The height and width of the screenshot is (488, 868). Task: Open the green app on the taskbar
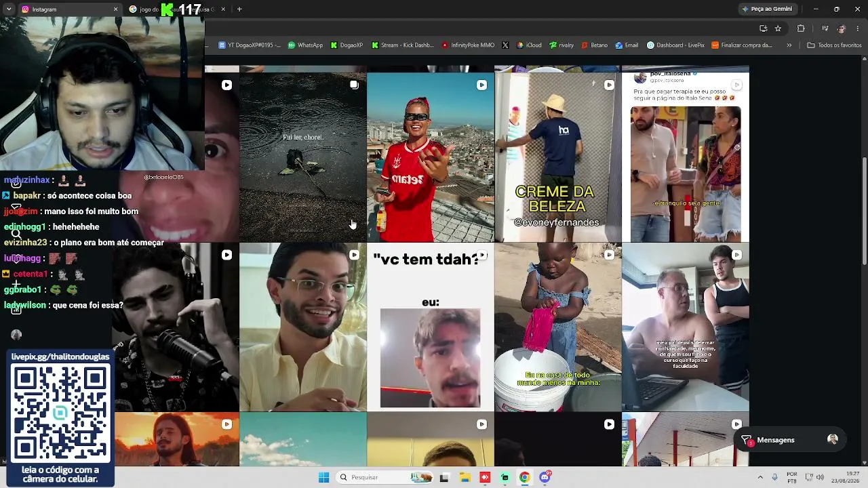click(x=505, y=477)
